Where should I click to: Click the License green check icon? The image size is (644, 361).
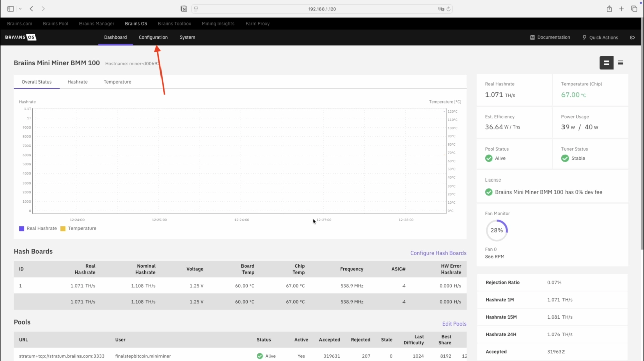(x=489, y=192)
